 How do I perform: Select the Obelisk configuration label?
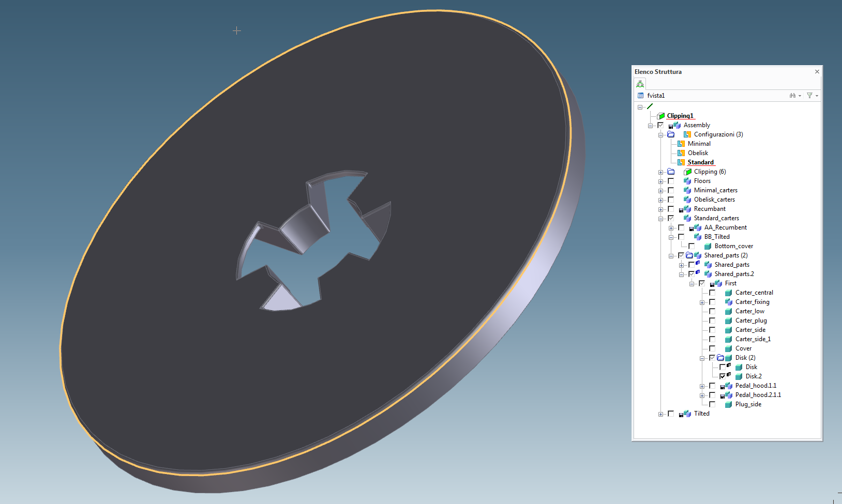[698, 153]
